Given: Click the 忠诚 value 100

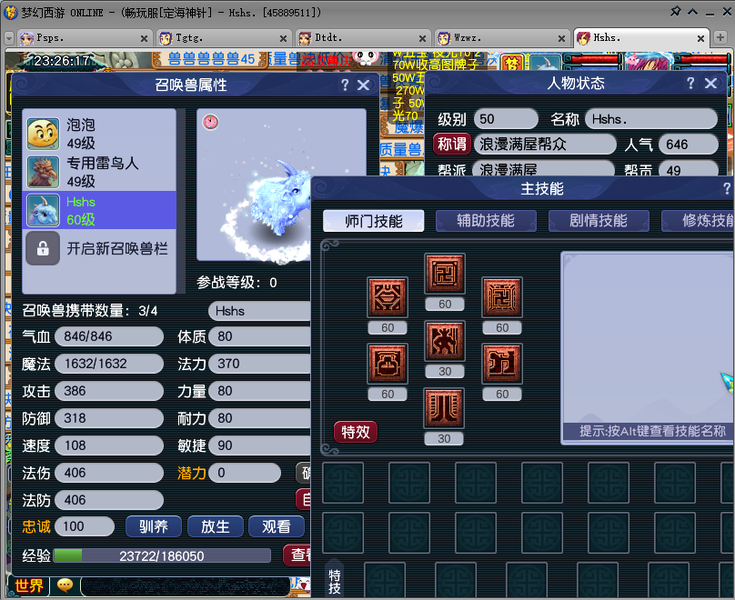Looking at the screenshot, I should tap(84, 526).
